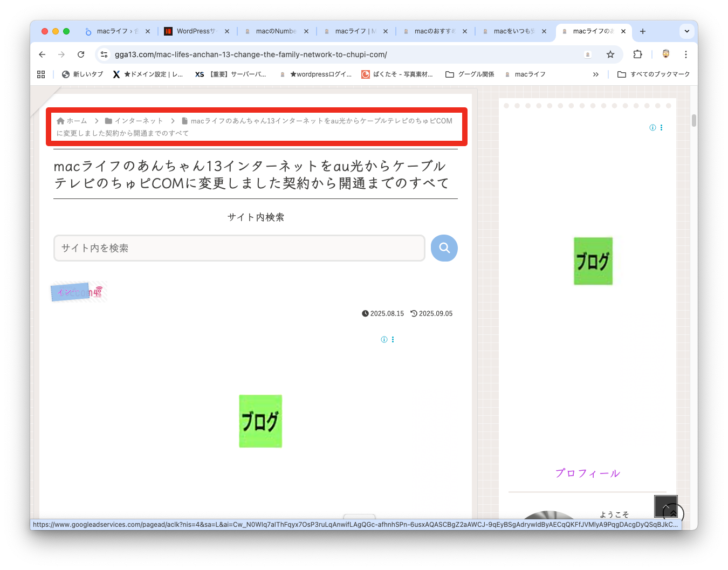Image resolution: width=728 pixels, height=570 pixels.
Task: Show hidden bookmarks with double chevron
Action: tap(596, 74)
